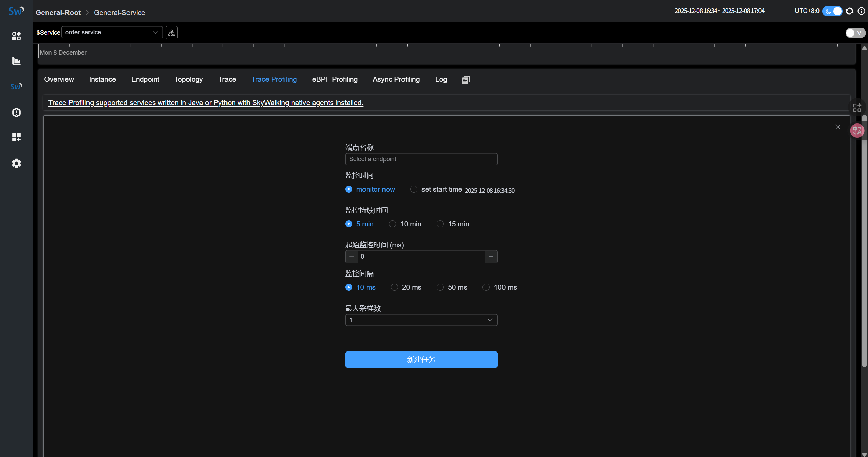Select the 15 min duration radio
Image resolution: width=868 pixels, height=457 pixels.
coord(440,224)
